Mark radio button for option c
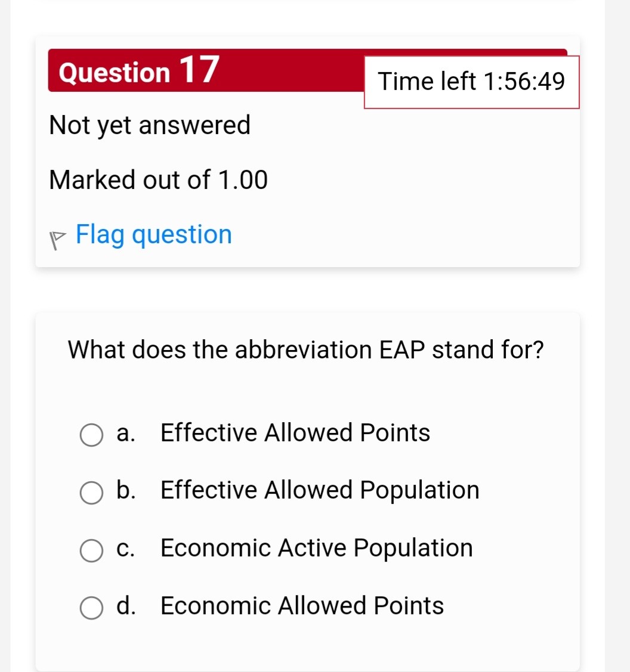This screenshot has width=630, height=672. (x=91, y=551)
